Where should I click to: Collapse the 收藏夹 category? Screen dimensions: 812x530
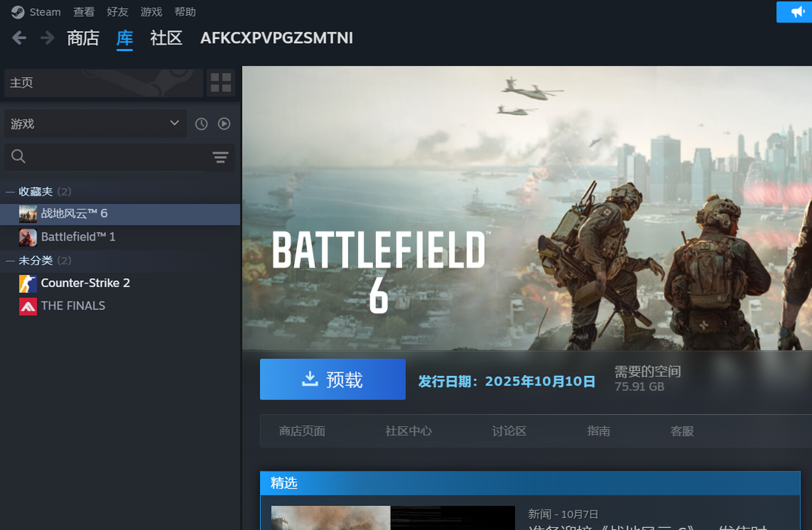point(11,192)
